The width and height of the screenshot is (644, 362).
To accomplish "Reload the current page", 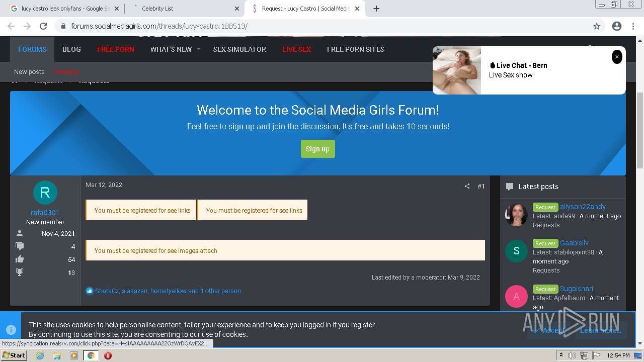I will [x=43, y=26].
